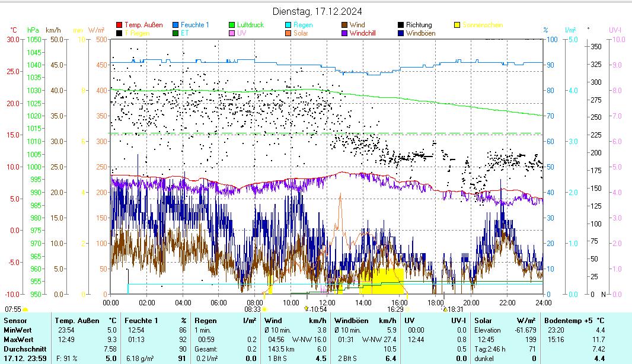Click the red Temp. Außen legend swatch

[x=119, y=25]
